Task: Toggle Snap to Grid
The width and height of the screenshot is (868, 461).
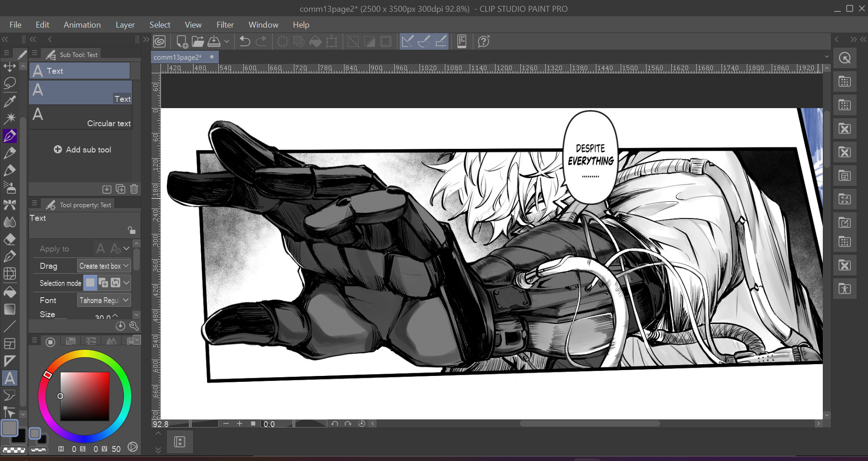Action: 441,42
